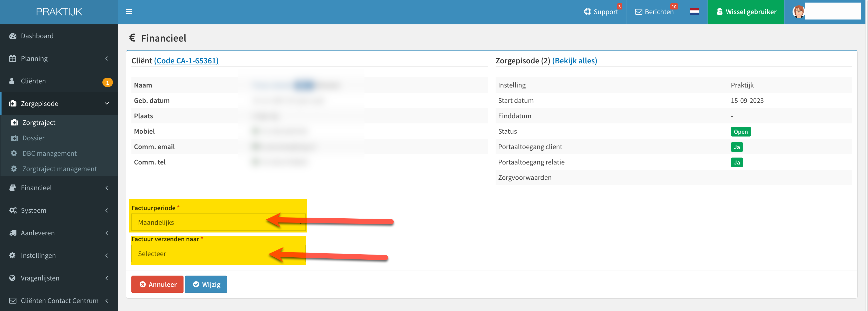Click the Zorgepisode medkit icon
Screen dimensions: 868x311
(13, 103)
